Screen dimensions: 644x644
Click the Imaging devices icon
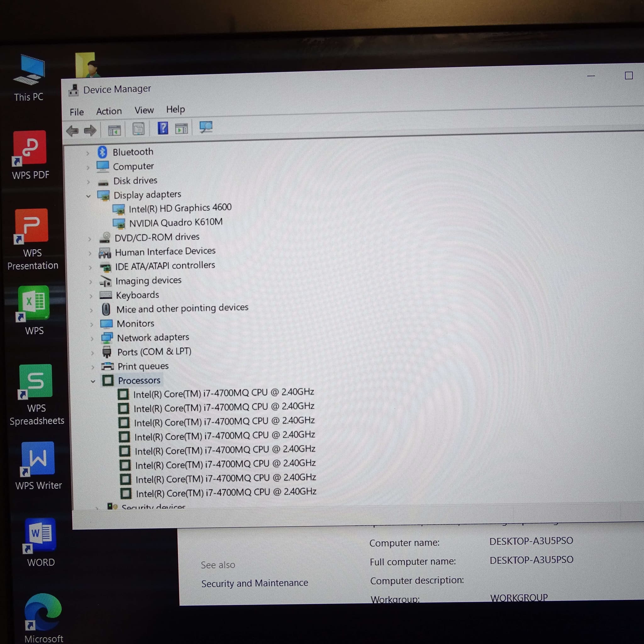click(105, 282)
